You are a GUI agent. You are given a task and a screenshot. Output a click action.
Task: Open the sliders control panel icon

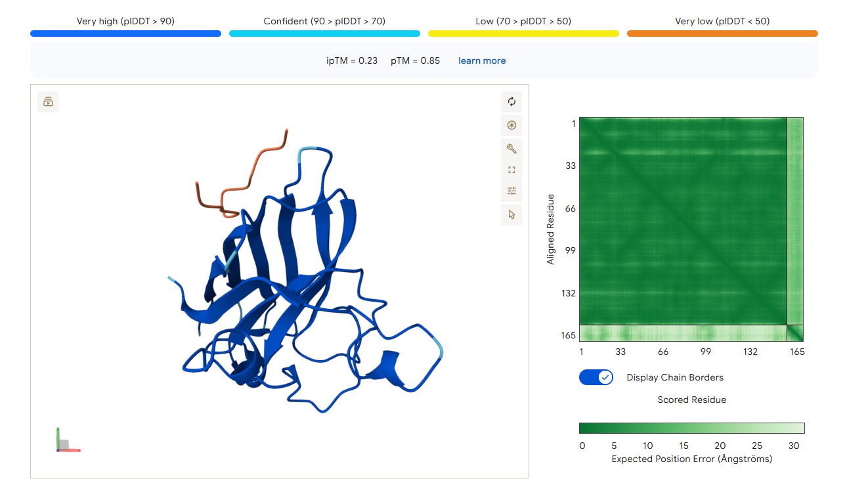[511, 191]
